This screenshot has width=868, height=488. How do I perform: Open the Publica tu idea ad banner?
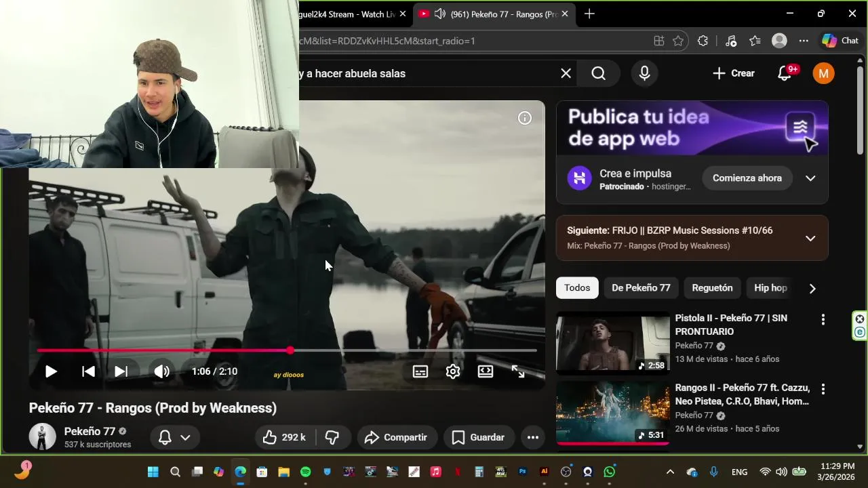(692, 128)
